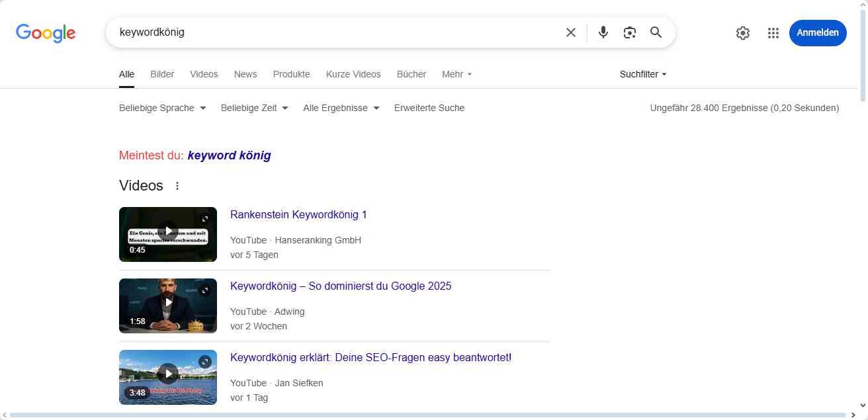Viewport: 868px width, 420px height.
Task: Expand the Mehr dropdown
Action: [x=457, y=74]
